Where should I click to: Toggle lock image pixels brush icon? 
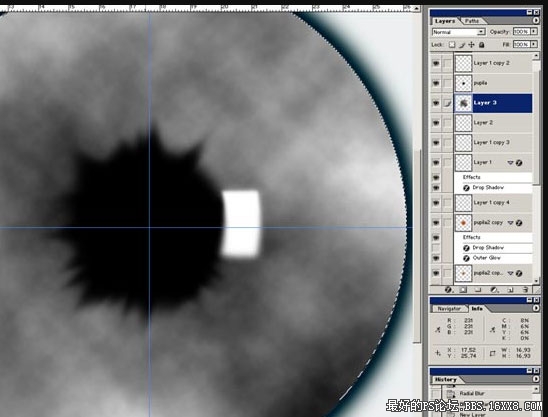click(x=462, y=45)
